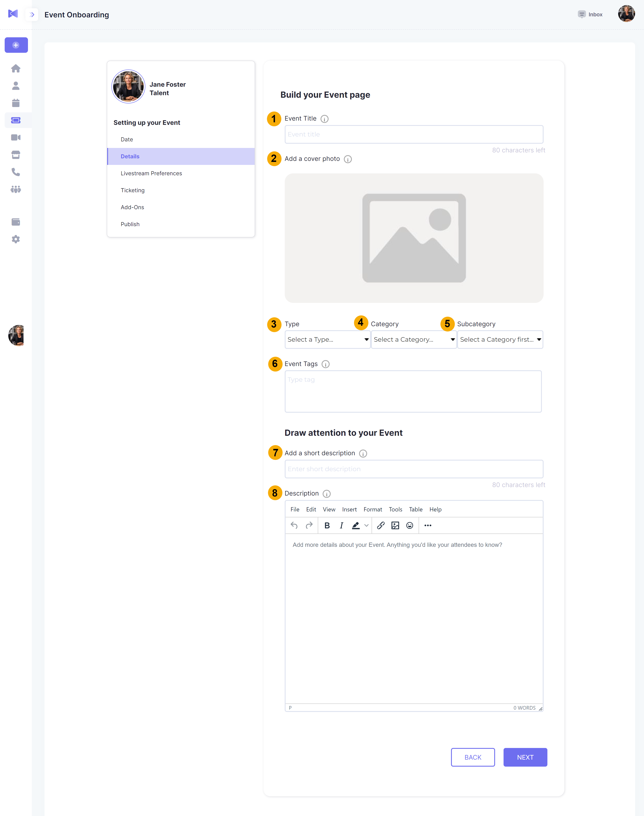Expand the Subcategory dropdown
The height and width of the screenshot is (816, 644).
[500, 340]
